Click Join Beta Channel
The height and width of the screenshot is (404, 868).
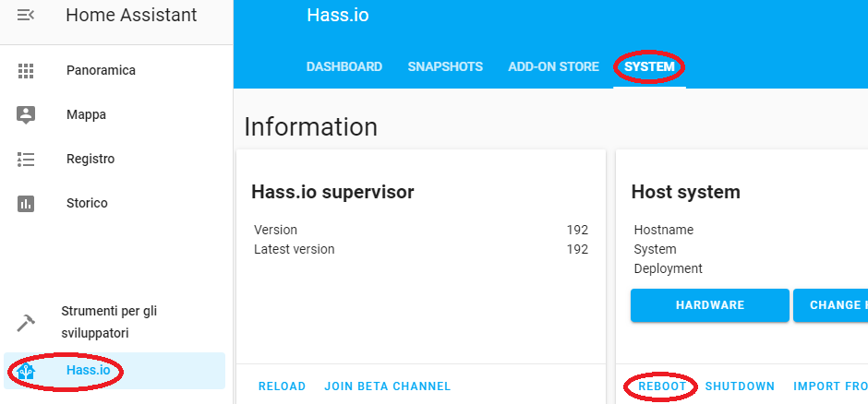[388, 386]
